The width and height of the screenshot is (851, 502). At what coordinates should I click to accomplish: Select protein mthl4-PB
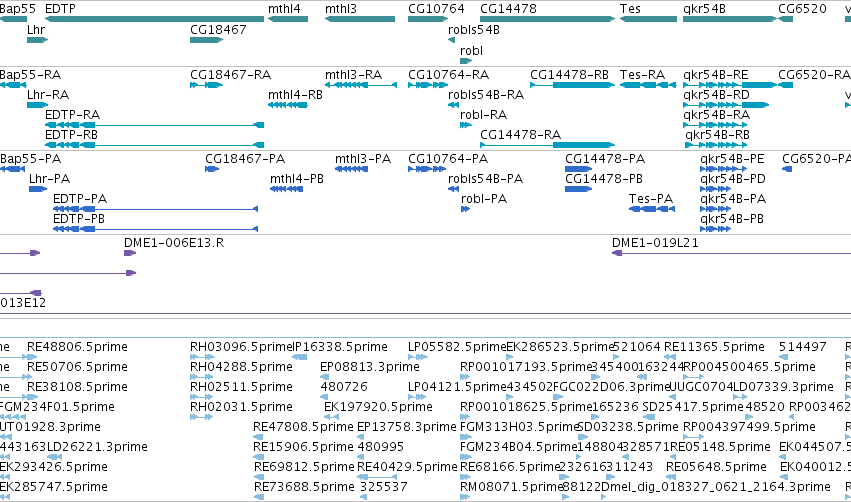tap(287, 189)
